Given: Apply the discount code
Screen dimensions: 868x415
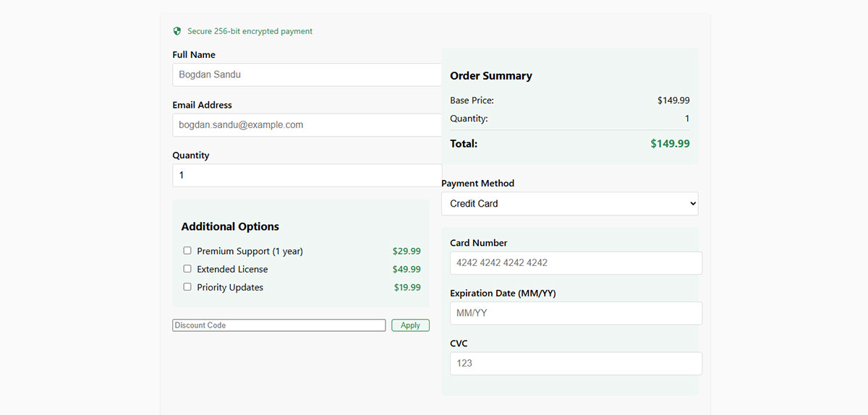Looking at the screenshot, I should (410, 325).
